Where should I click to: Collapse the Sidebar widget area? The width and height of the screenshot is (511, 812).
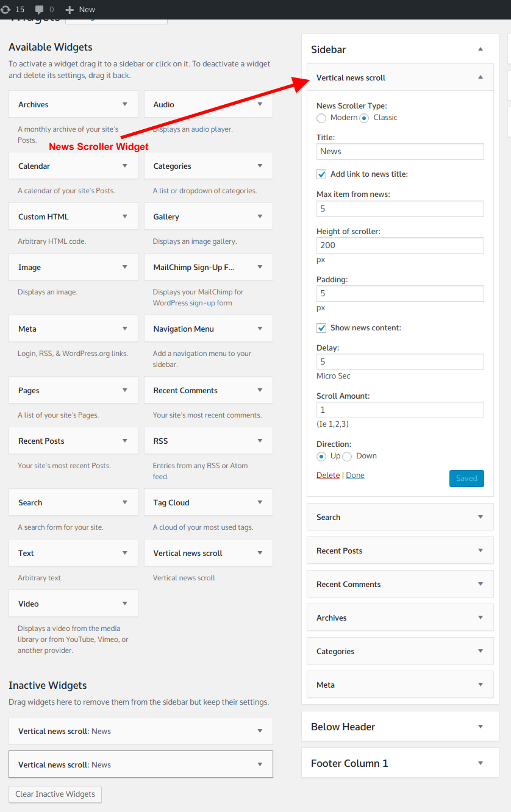tap(481, 49)
